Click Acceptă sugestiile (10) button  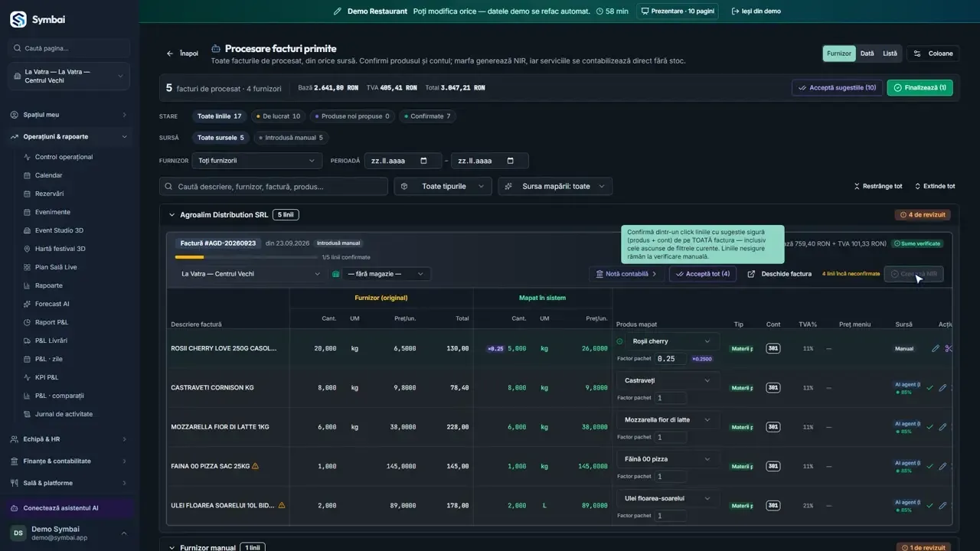coord(837,88)
